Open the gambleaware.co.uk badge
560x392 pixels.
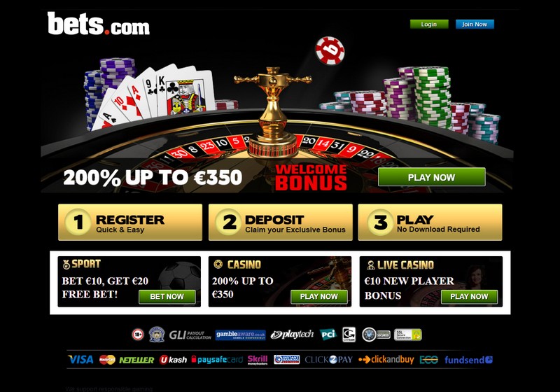click(240, 335)
